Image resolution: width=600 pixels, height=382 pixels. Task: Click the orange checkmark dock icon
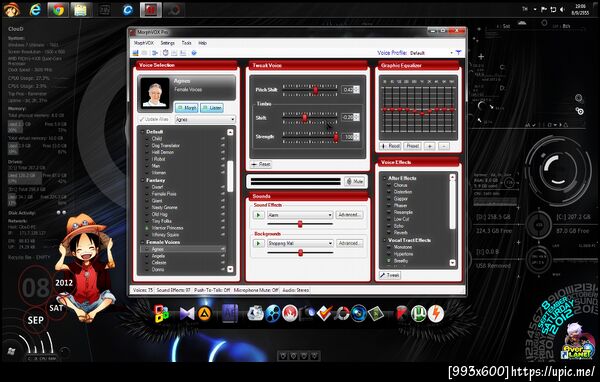coord(324,314)
